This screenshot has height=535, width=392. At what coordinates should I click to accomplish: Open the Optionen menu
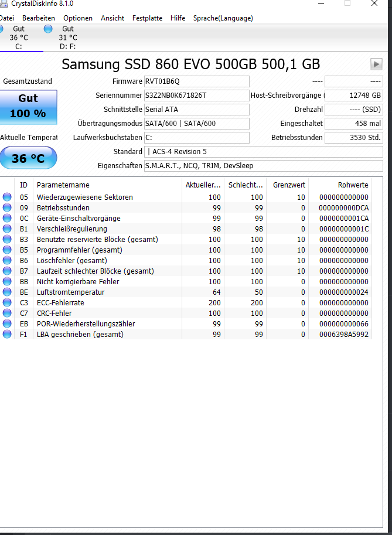click(x=78, y=18)
